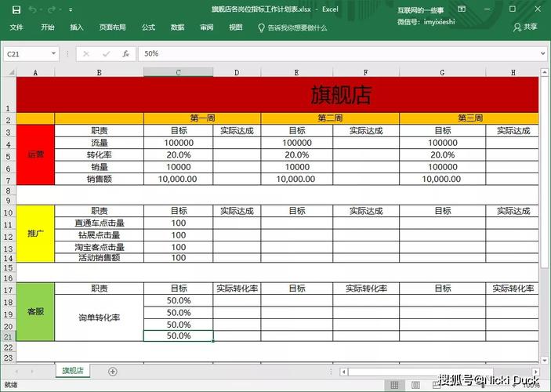The width and height of the screenshot is (551, 392).
Task: Click the red 运营 cell
Action: (x=35, y=154)
